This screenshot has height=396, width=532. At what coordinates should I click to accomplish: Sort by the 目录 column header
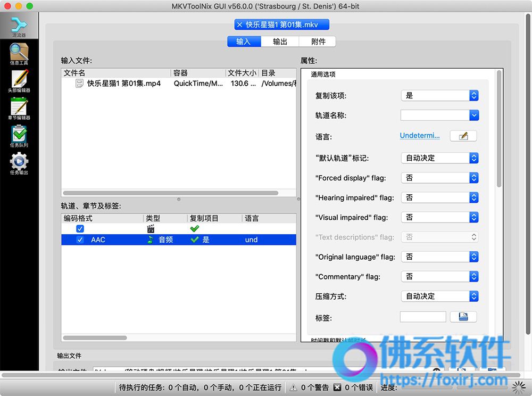[278, 73]
